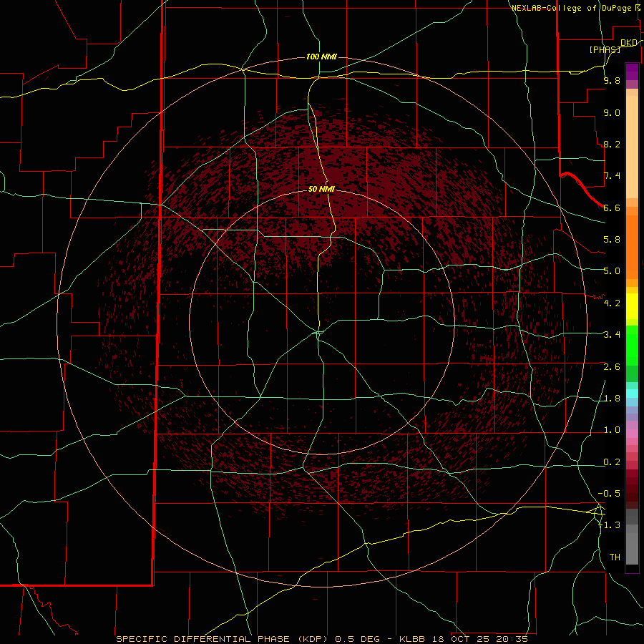Viewport: 644px width, 644px height.
Task: Click the 4.2 legend value
Action: click(x=612, y=303)
